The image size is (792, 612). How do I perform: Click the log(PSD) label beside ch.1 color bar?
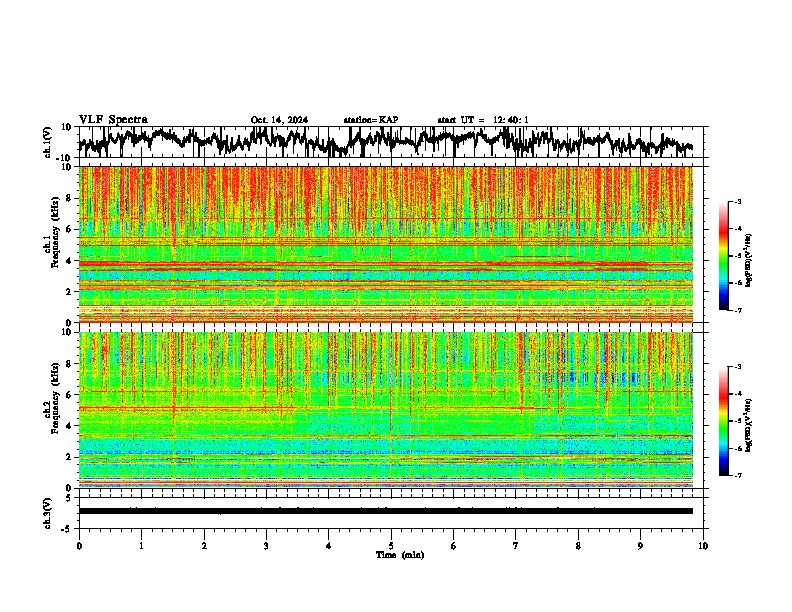[x=748, y=260]
